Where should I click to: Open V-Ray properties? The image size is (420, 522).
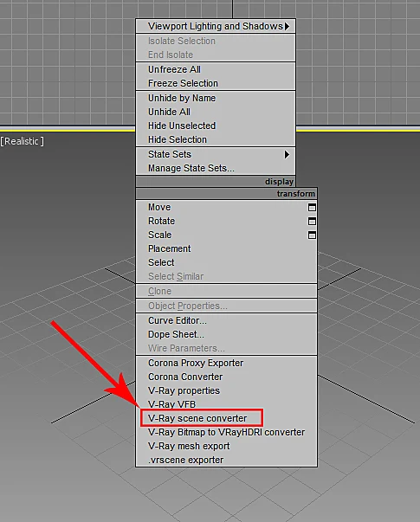click(x=184, y=390)
